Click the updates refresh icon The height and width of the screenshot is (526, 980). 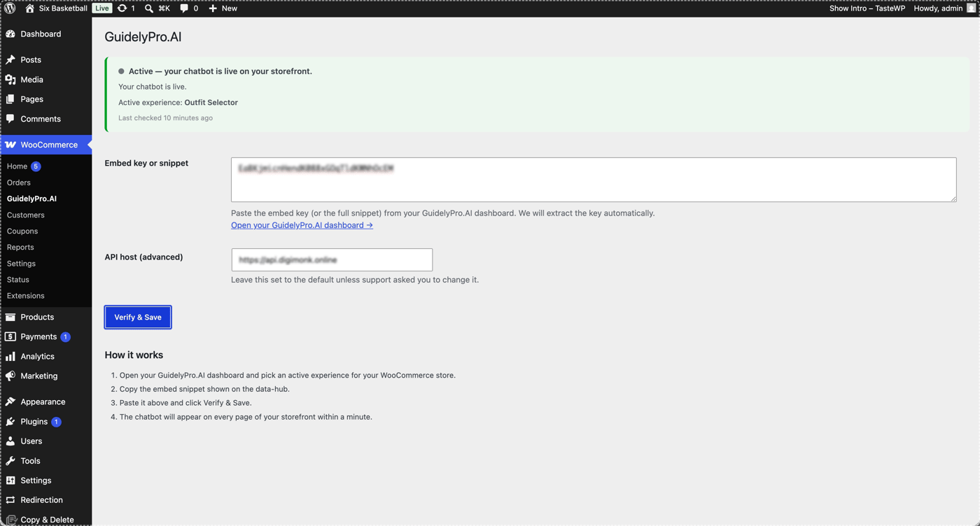coord(122,8)
